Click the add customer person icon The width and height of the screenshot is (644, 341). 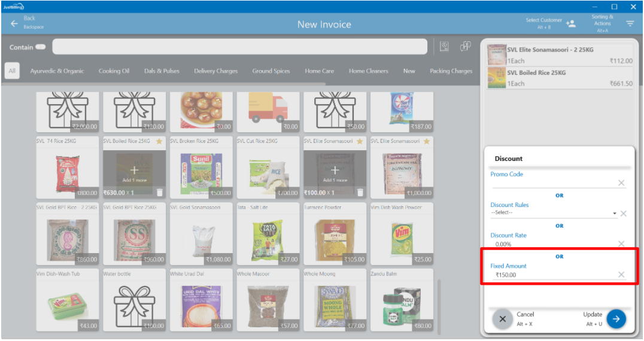[x=570, y=24]
